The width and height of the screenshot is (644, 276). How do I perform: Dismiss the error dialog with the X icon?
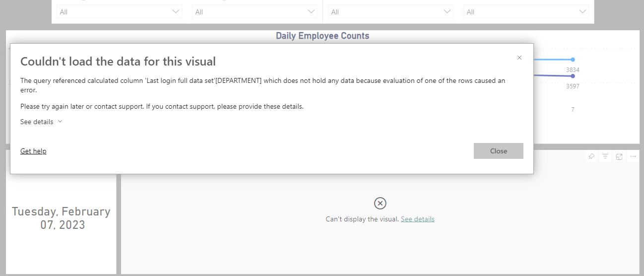tap(519, 58)
